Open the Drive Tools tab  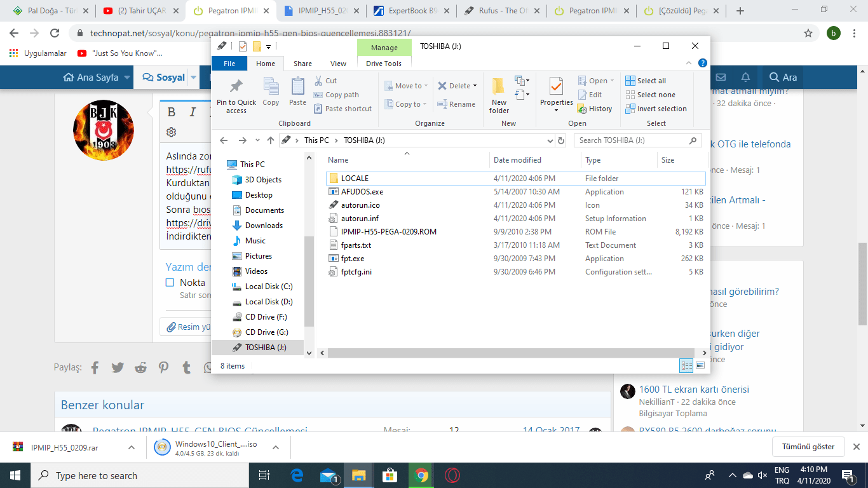coord(384,64)
